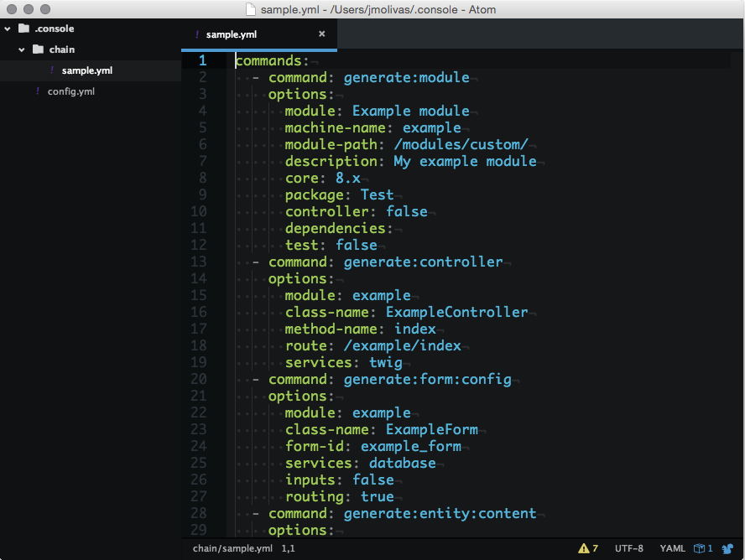Click the 'twig' services value

pyautogui.click(x=386, y=363)
